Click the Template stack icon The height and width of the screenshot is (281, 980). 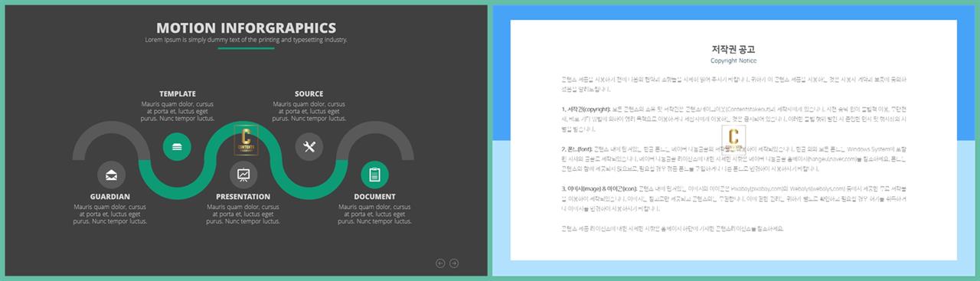[x=178, y=147]
